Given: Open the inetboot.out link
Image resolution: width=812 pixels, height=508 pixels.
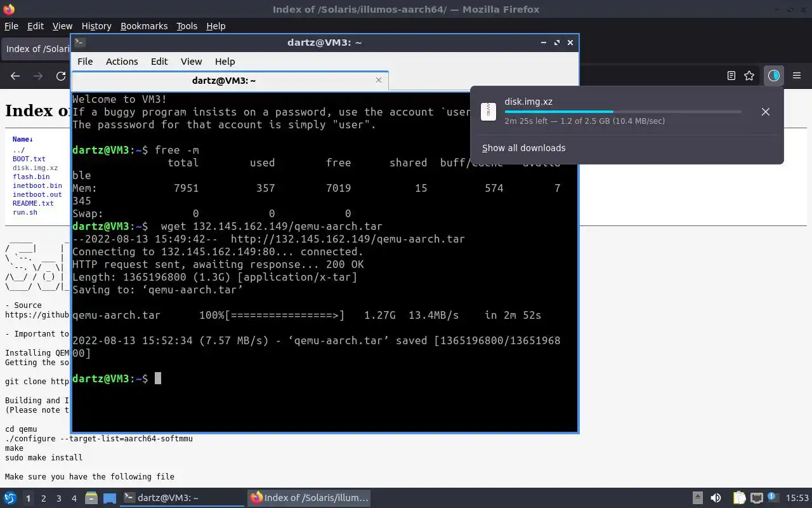Looking at the screenshot, I should click(37, 194).
